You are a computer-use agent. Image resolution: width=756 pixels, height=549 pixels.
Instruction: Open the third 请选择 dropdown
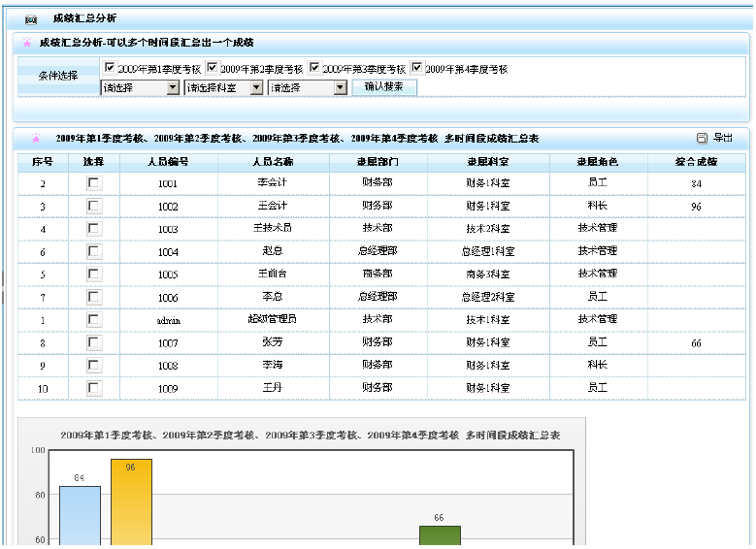coord(308,87)
